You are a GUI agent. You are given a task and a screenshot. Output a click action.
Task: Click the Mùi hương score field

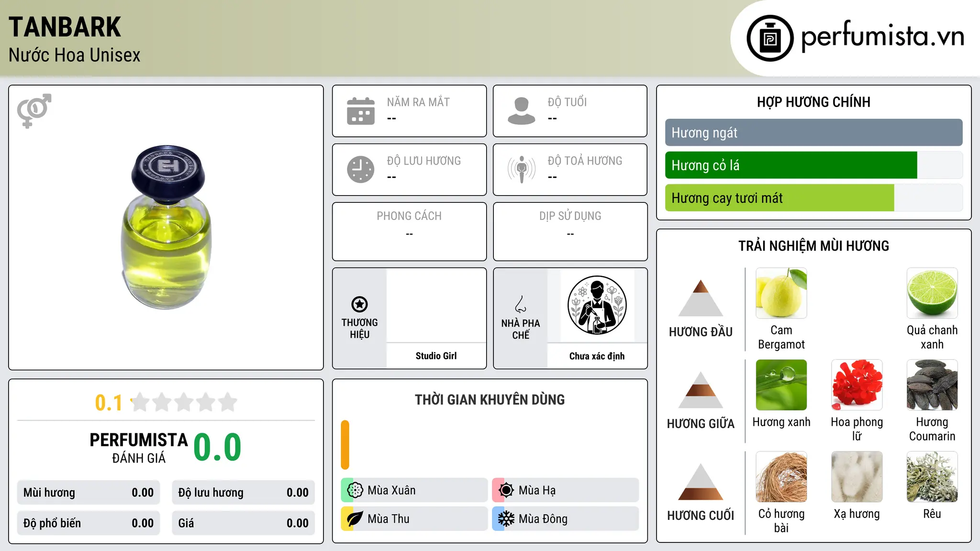[x=89, y=493]
